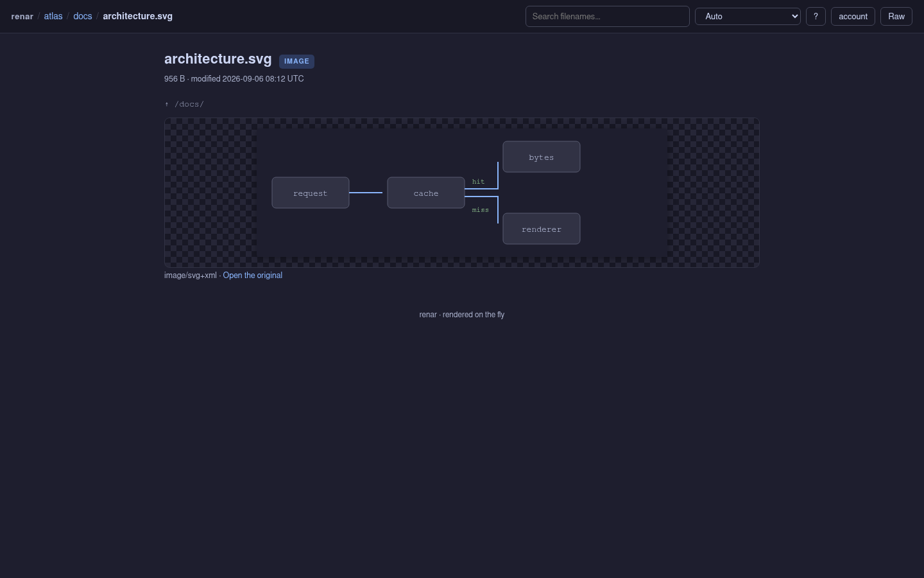Viewport: 924px width, 578px height.
Task: Click the architecture diagram image preview
Action: coord(462,193)
